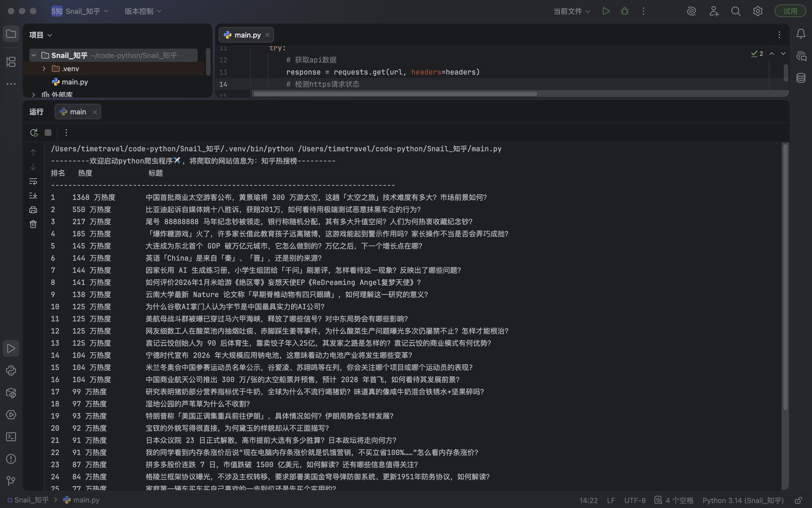Open the 版本控制 dropdown
This screenshot has height=508, width=812.
[143, 11]
